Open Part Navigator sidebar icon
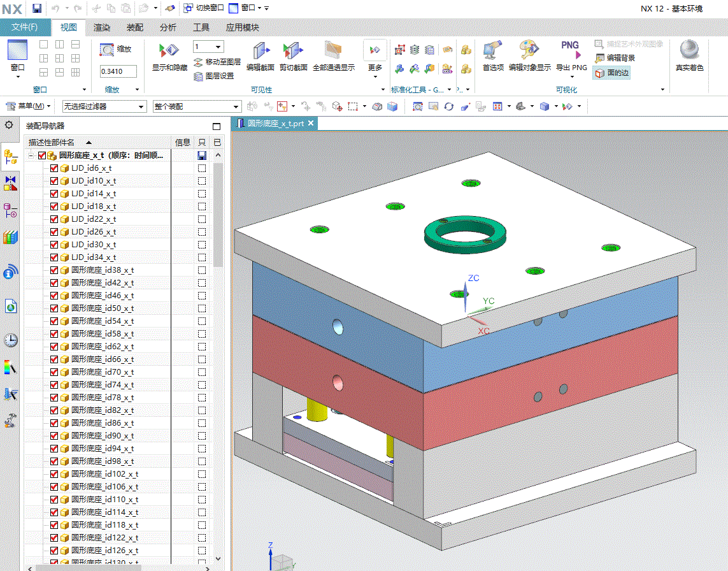 (10, 210)
